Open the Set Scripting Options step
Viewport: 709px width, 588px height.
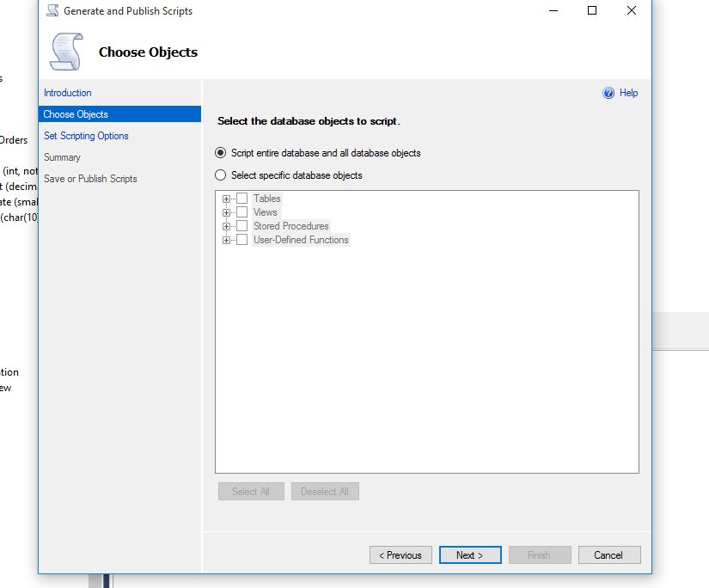86,136
